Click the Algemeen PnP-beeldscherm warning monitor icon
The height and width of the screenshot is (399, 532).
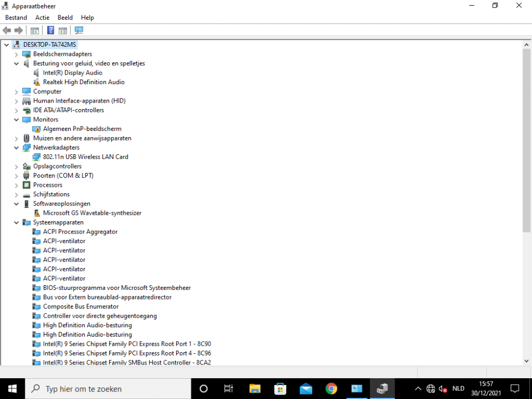[36, 129]
